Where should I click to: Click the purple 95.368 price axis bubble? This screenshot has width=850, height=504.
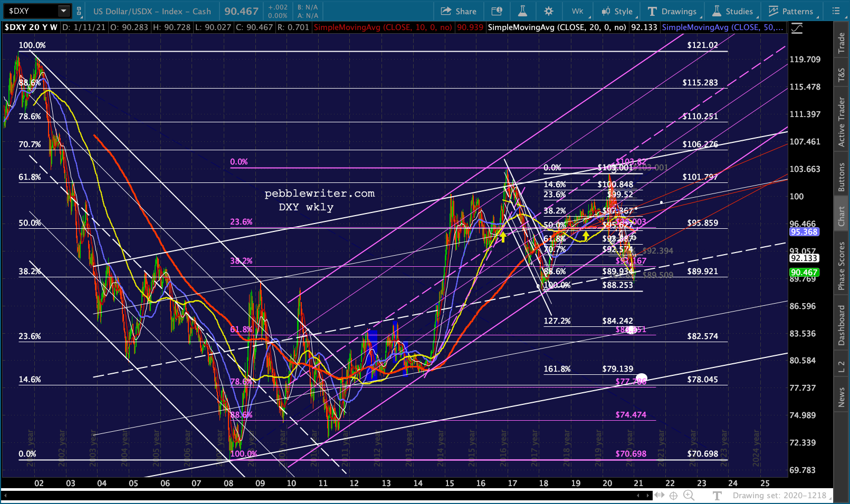(x=804, y=232)
